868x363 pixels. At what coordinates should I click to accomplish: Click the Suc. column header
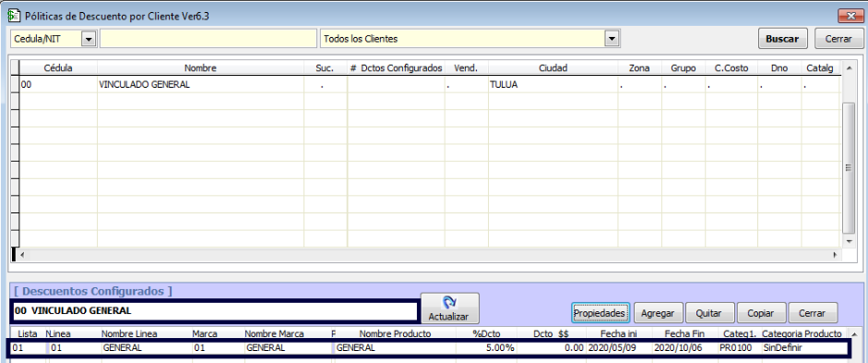click(x=326, y=67)
